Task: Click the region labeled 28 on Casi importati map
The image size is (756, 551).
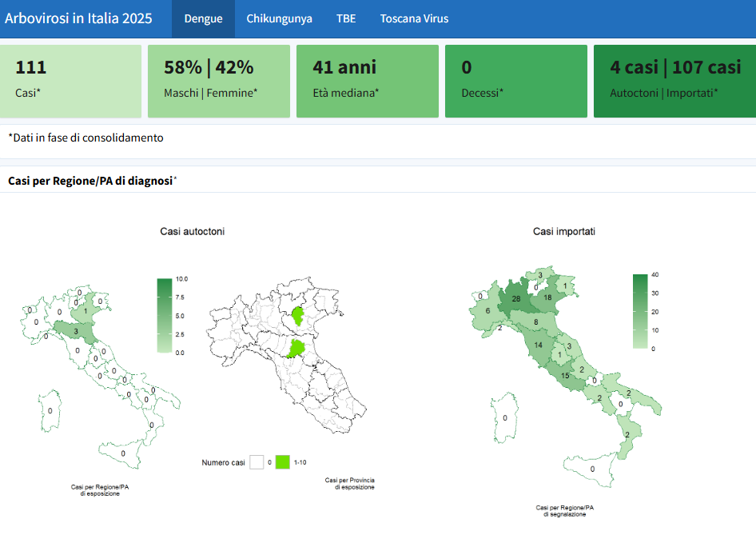Action: (515, 297)
